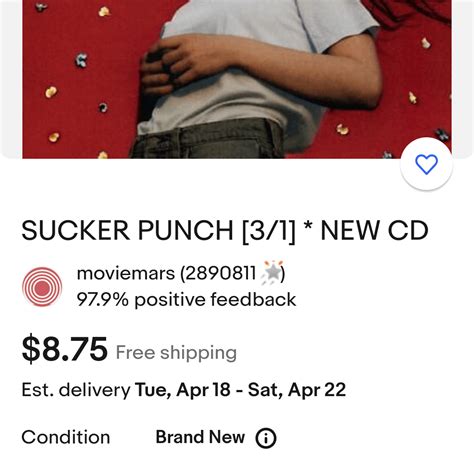Visit the moviemars seller profile link

[126, 273]
